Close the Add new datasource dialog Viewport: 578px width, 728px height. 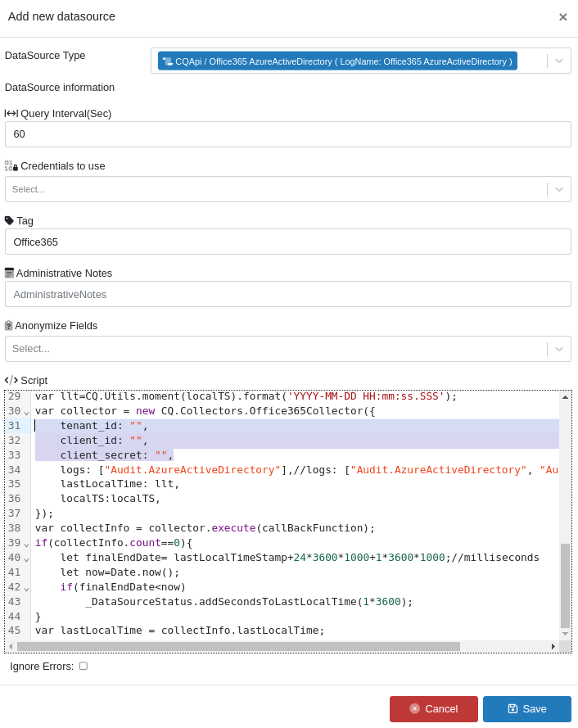(562, 17)
